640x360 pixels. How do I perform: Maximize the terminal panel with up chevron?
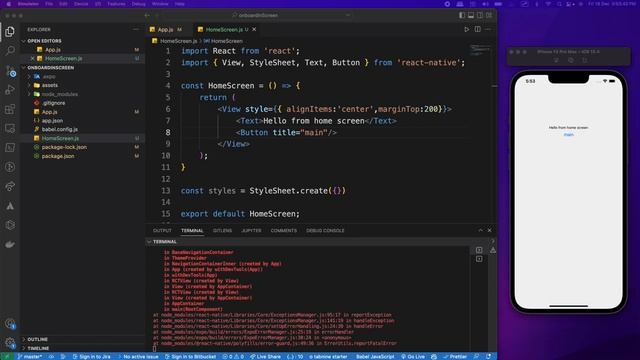[480, 231]
